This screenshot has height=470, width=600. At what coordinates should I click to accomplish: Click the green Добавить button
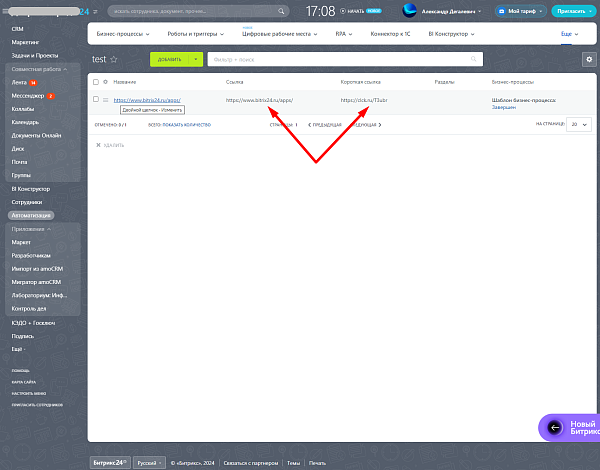(x=169, y=59)
